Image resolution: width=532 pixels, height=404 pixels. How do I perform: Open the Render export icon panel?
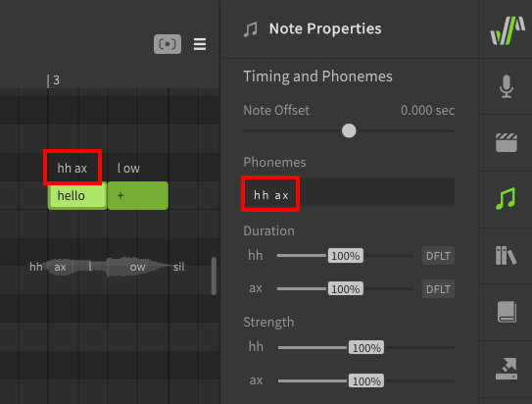(x=507, y=369)
